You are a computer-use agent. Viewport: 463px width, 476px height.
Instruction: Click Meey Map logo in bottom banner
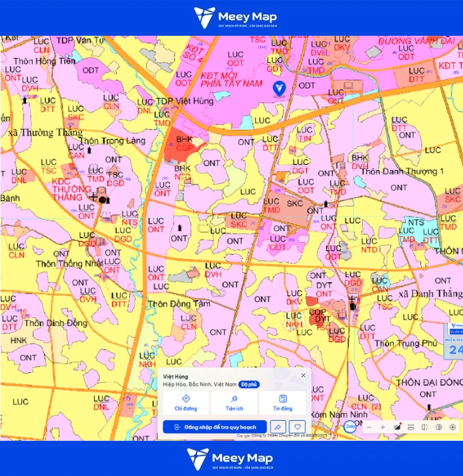[x=230, y=459]
